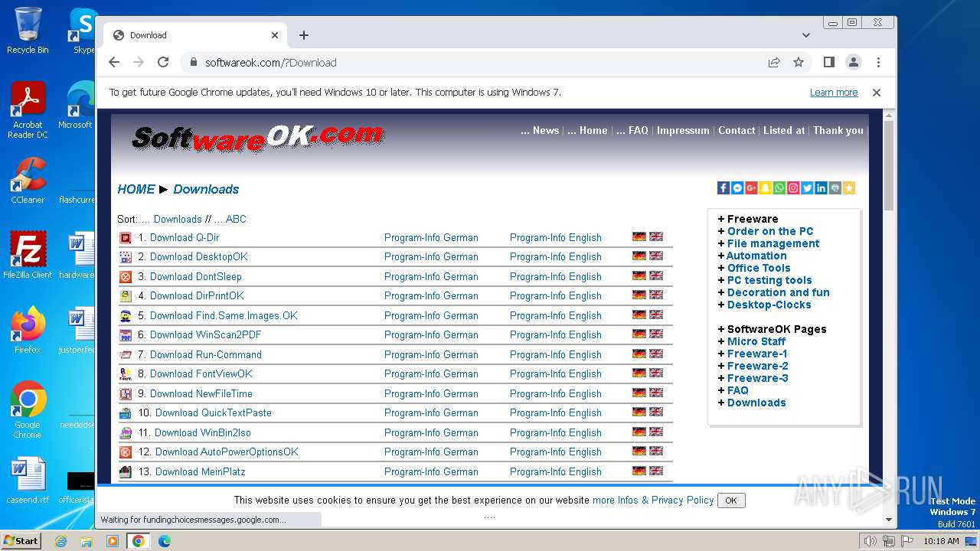This screenshot has width=980, height=551.
Task: Click the print page icon
Action: coord(835,188)
